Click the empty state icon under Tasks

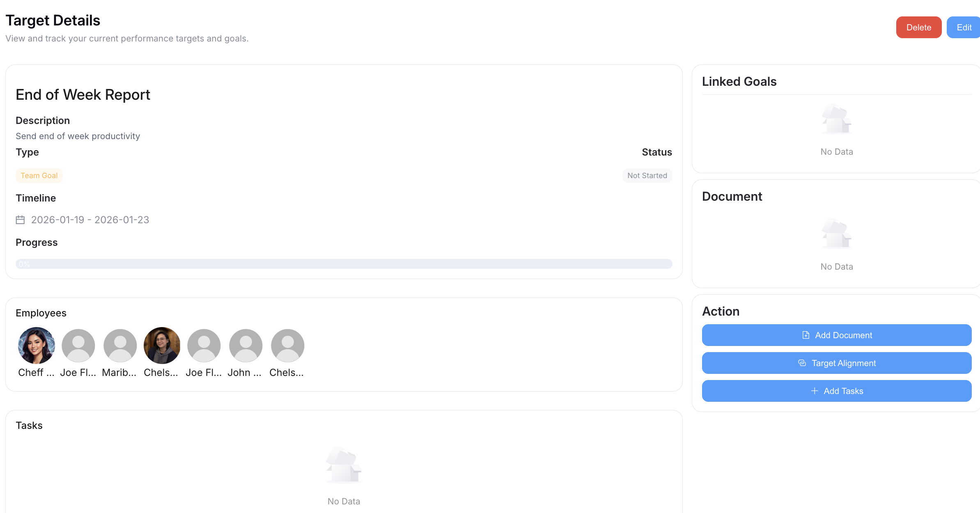[x=344, y=465]
